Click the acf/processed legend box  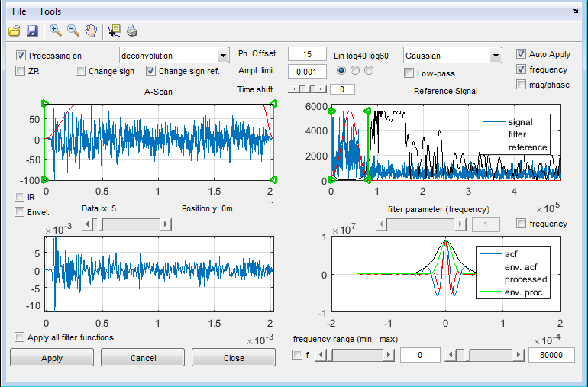coord(513,273)
